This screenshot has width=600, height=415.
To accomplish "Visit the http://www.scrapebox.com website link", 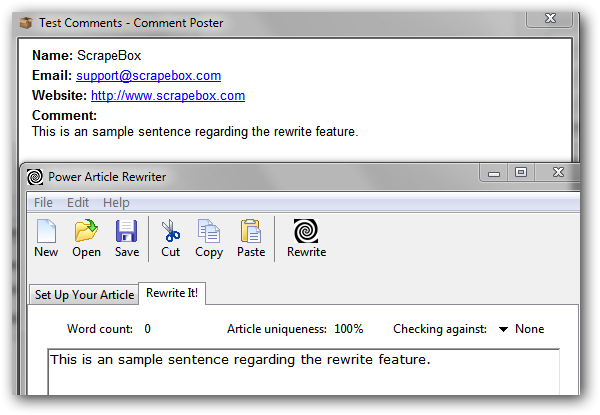I will click(168, 95).
